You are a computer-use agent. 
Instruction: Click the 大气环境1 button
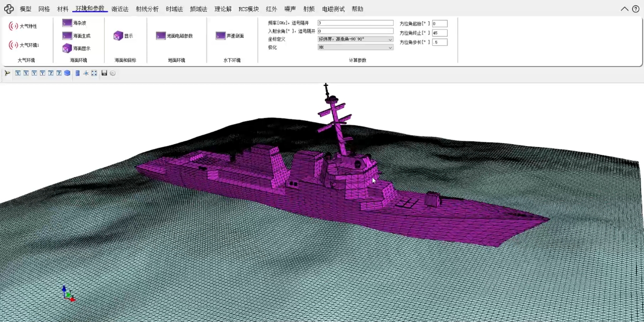pyautogui.click(x=14, y=45)
